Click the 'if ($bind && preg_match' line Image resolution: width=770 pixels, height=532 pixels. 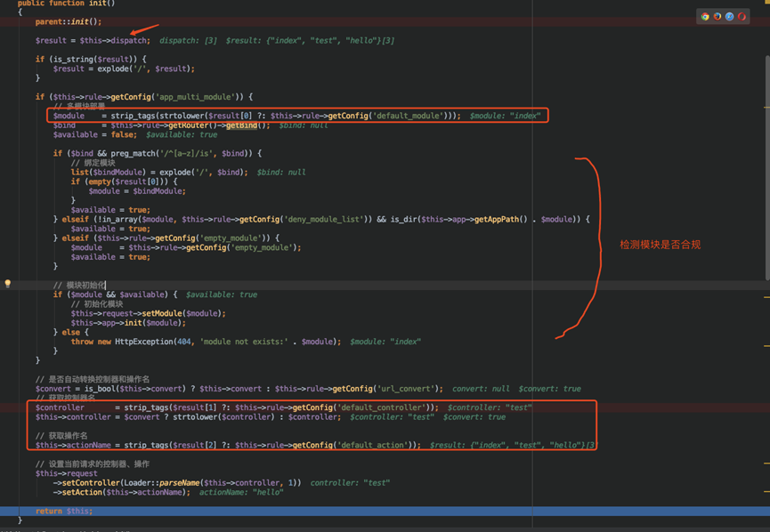click(158, 154)
